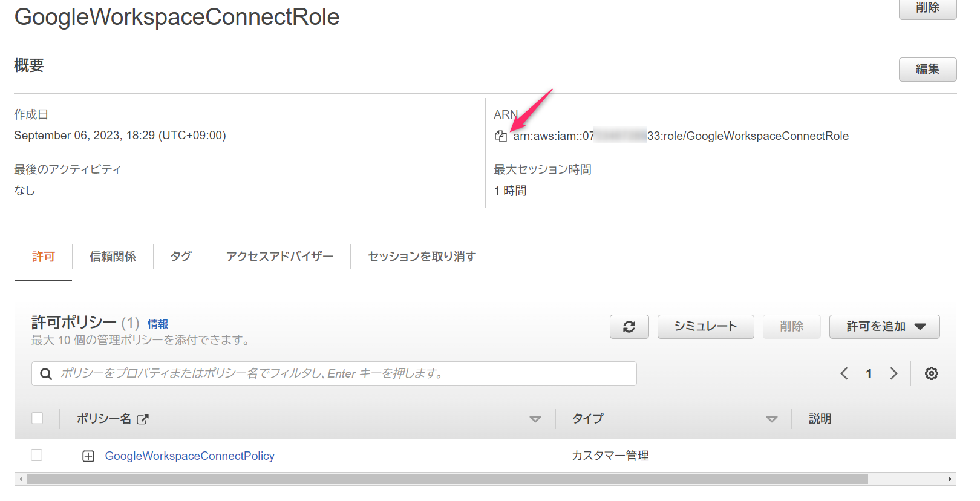Open セッションを取り消す tab
980x501 pixels.
[x=422, y=257]
